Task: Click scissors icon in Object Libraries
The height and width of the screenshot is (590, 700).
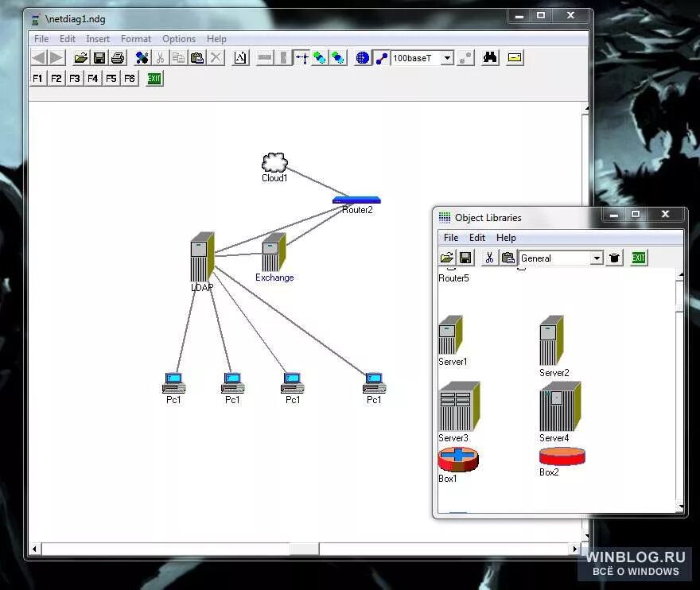Action: tap(490, 258)
